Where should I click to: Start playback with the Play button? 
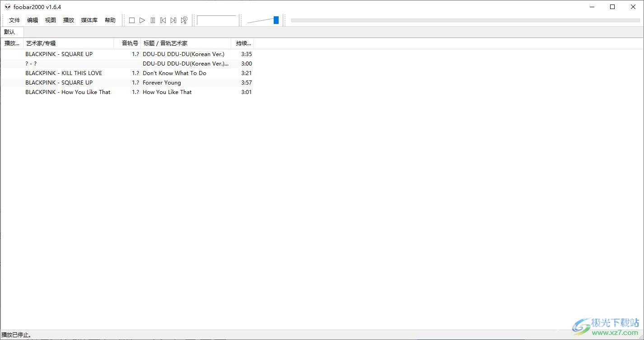[142, 20]
